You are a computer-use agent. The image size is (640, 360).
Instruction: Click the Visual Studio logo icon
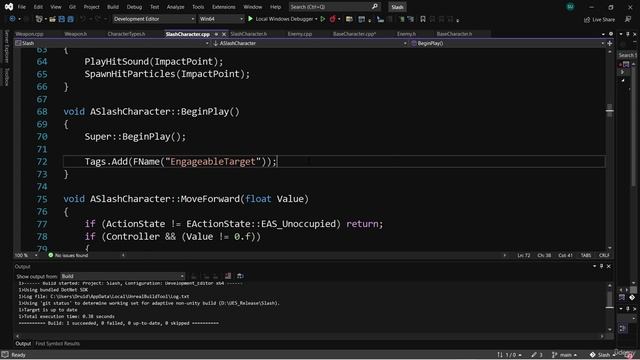click(x=9, y=7)
